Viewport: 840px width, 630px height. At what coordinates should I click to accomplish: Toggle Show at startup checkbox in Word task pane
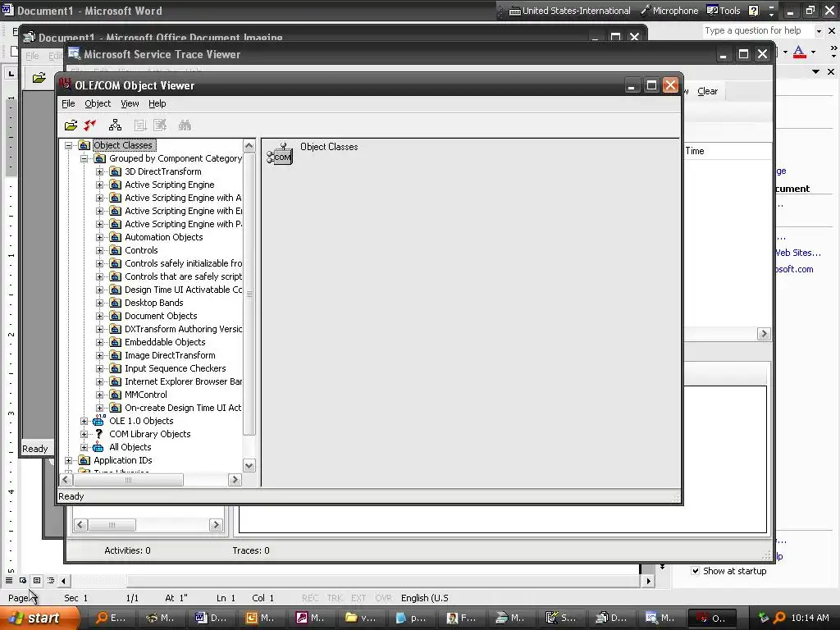point(695,571)
